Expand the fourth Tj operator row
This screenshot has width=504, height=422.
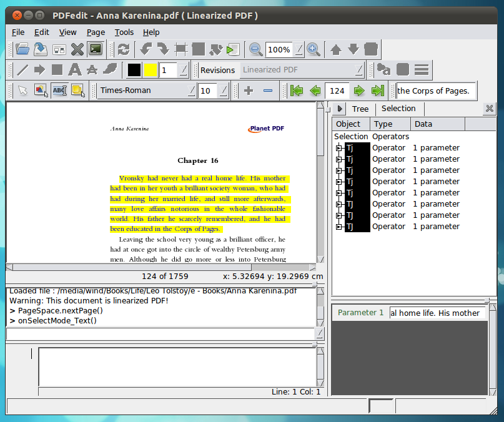(338, 182)
